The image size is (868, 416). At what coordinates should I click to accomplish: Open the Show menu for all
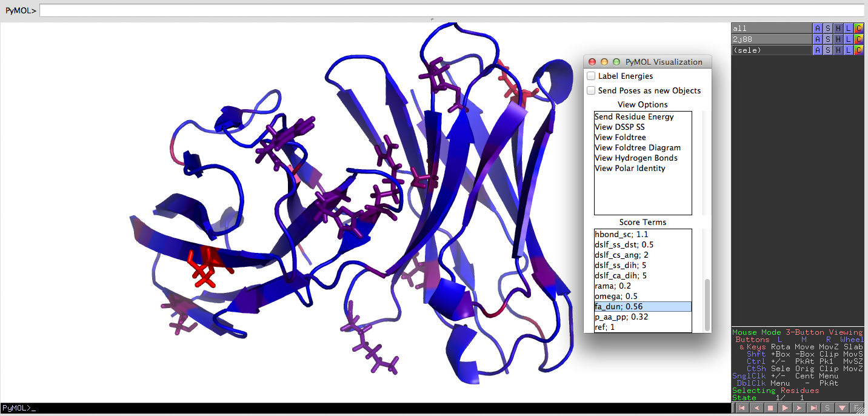pos(828,29)
